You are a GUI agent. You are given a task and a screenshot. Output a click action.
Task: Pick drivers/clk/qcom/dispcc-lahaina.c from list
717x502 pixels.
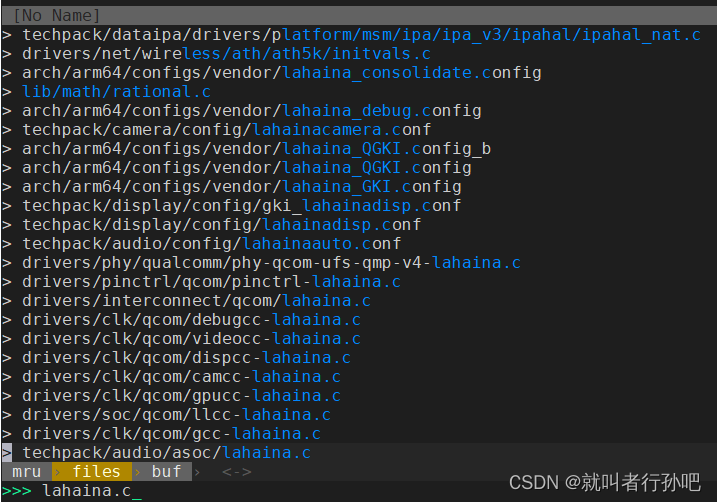coord(187,358)
